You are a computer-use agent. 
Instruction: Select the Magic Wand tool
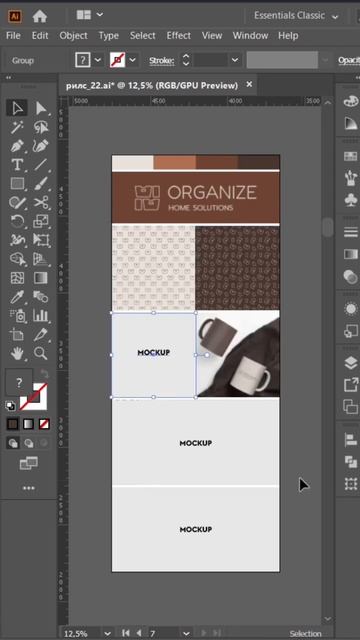[x=17, y=127]
